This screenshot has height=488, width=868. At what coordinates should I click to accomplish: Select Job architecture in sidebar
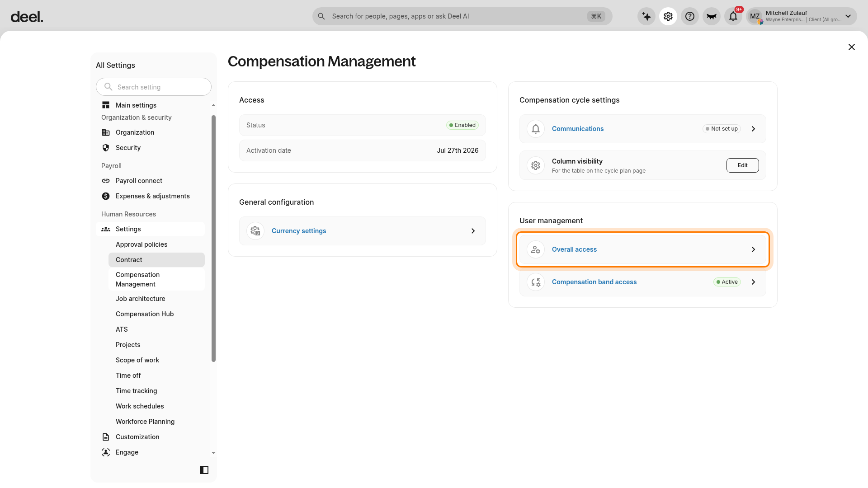point(156,299)
